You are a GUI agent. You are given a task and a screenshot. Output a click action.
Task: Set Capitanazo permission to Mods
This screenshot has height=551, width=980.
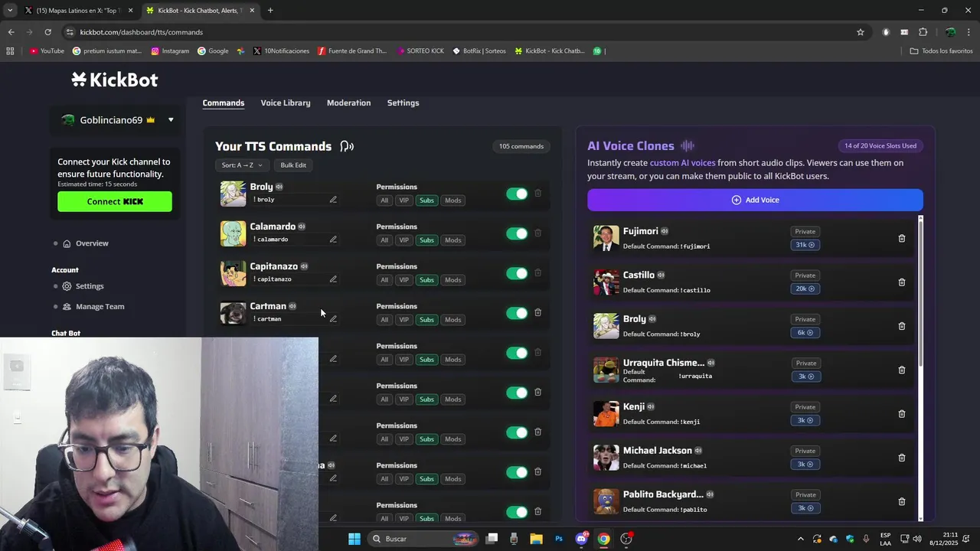point(453,280)
